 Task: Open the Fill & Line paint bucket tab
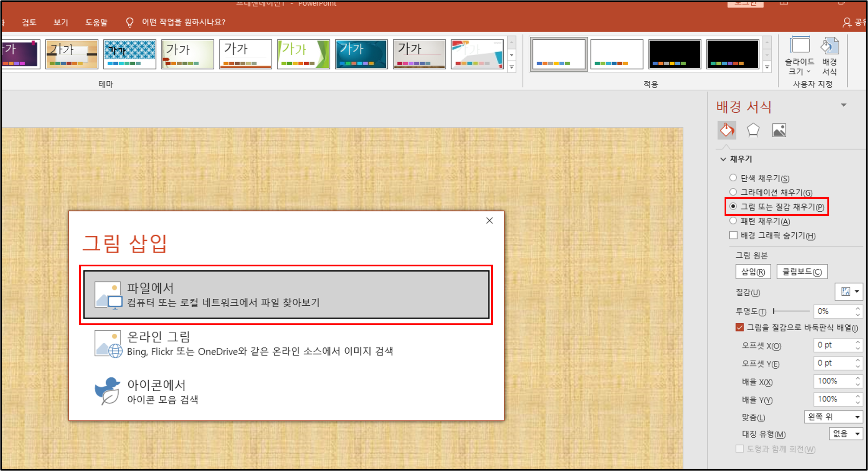[727, 130]
